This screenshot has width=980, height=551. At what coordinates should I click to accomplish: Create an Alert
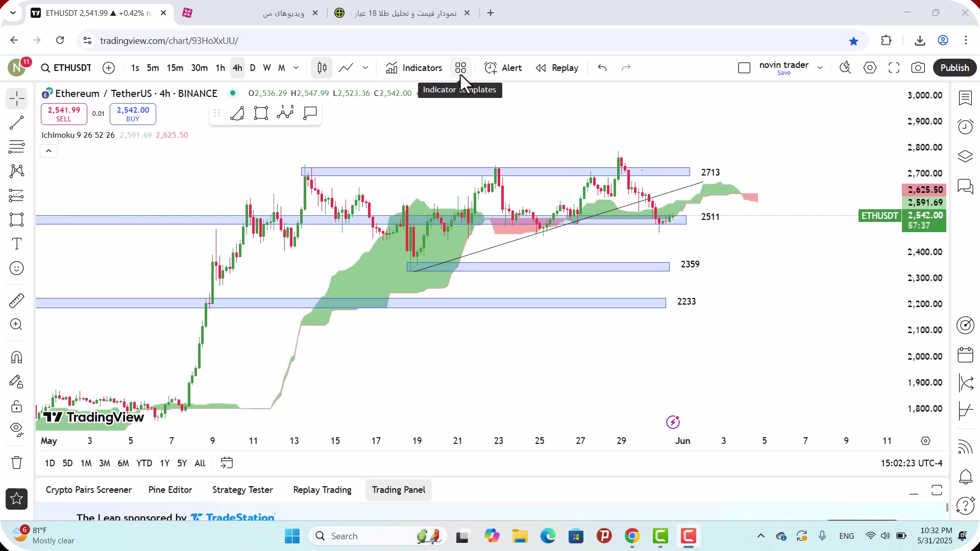coord(503,68)
